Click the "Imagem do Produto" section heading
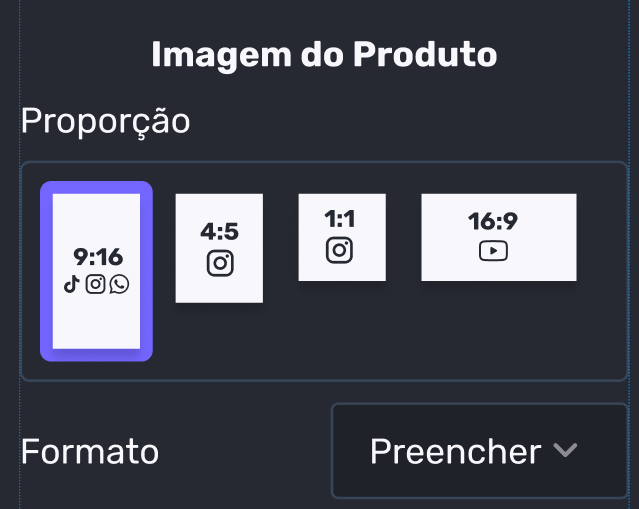Screen dimensions: 639x509 point(323,54)
